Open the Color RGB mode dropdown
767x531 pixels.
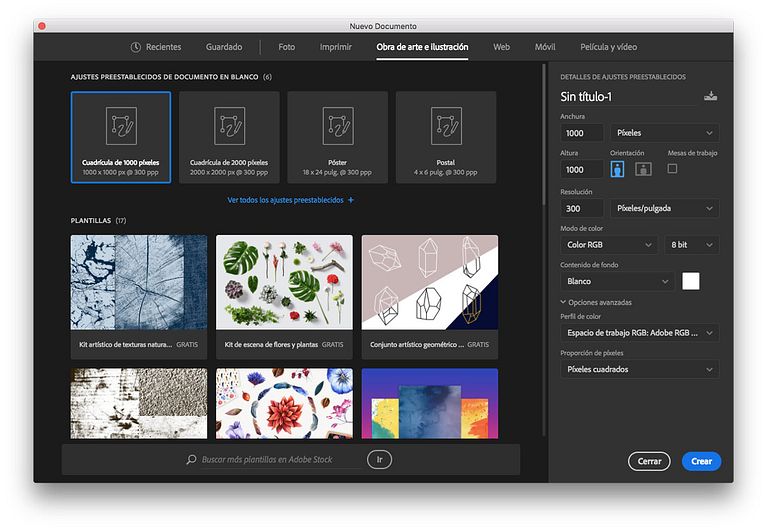(608, 245)
